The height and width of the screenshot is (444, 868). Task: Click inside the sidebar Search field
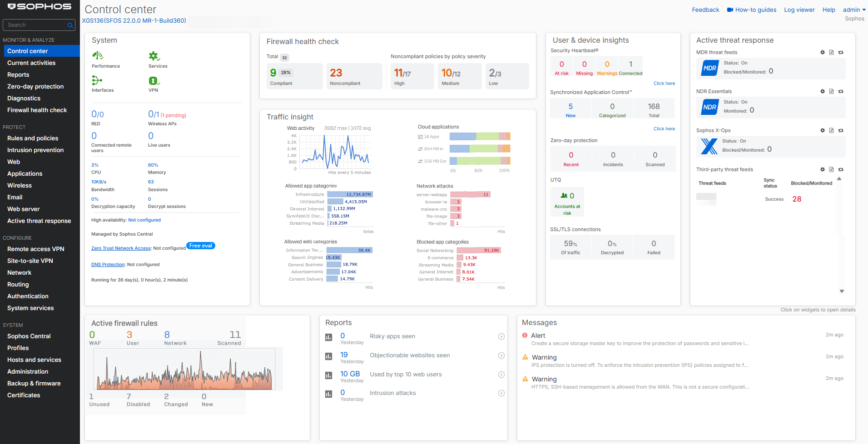click(x=32, y=25)
